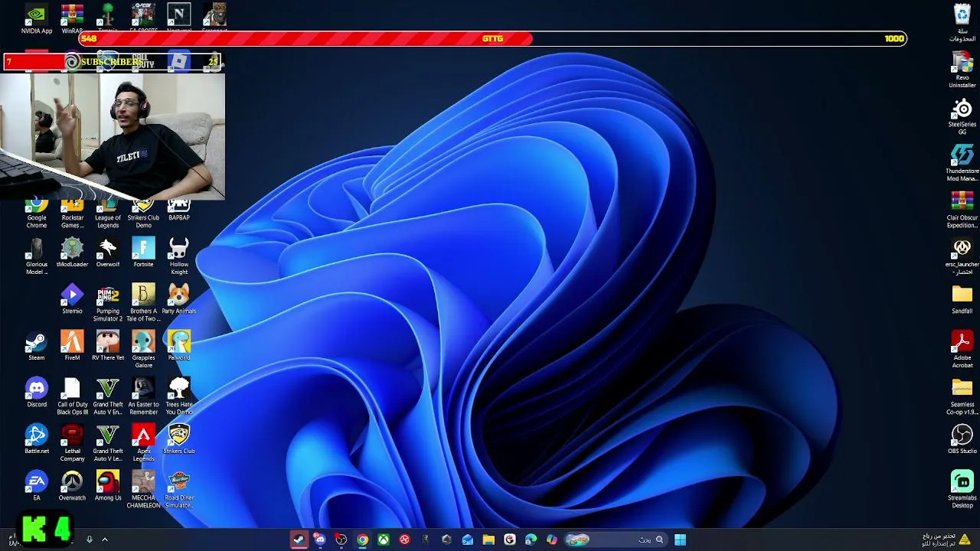The height and width of the screenshot is (551, 980).
Task: Open Road Diner Simulator shortcut
Action: (x=179, y=490)
